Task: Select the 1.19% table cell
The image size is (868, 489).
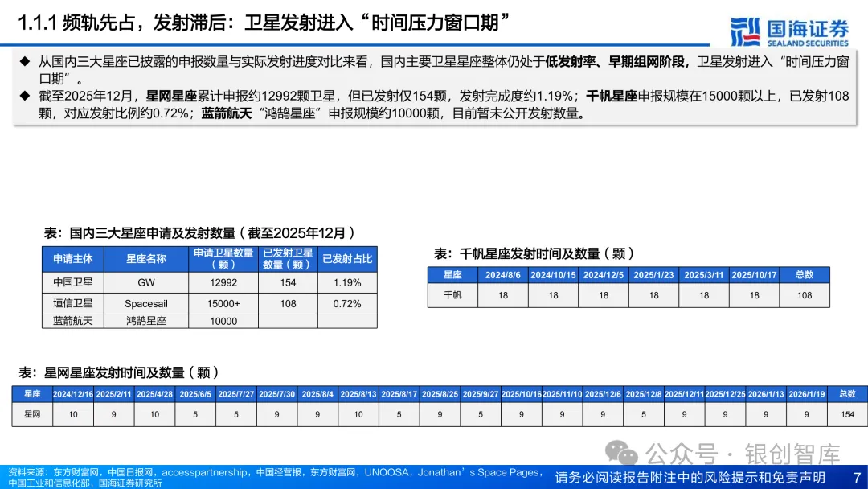Action: pos(348,282)
